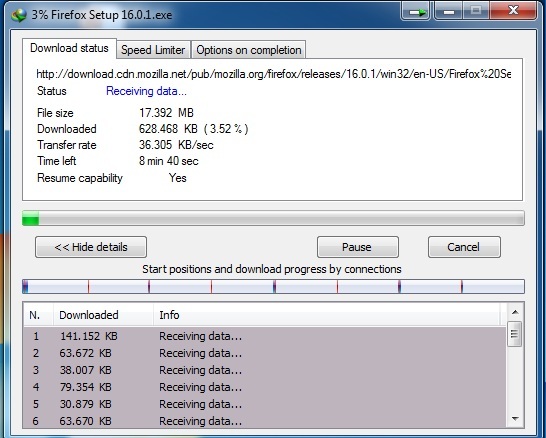This screenshot has width=546, height=438.
Task: Click the time left value 8 min 40 sec
Action: click(x=169, y=161)
